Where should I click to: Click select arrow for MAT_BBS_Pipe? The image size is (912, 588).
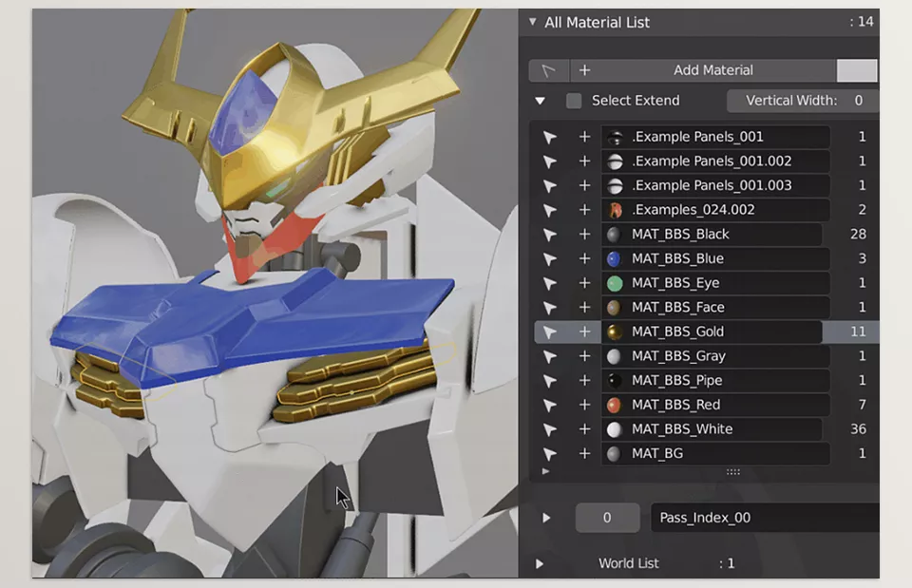[x=549, y=381]
